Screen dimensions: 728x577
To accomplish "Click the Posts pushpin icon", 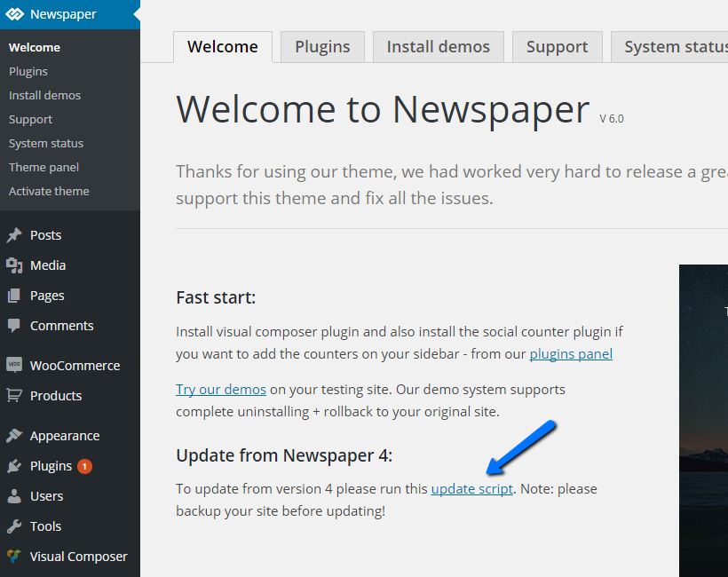I will click(x=14, y=235).
